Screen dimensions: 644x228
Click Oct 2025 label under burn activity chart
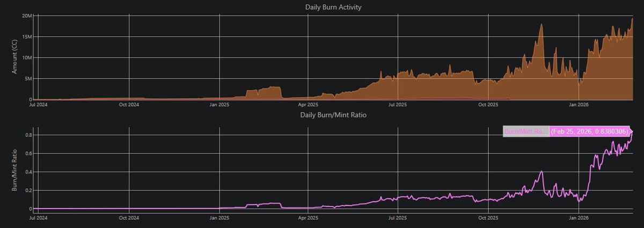tap(488, 105)
